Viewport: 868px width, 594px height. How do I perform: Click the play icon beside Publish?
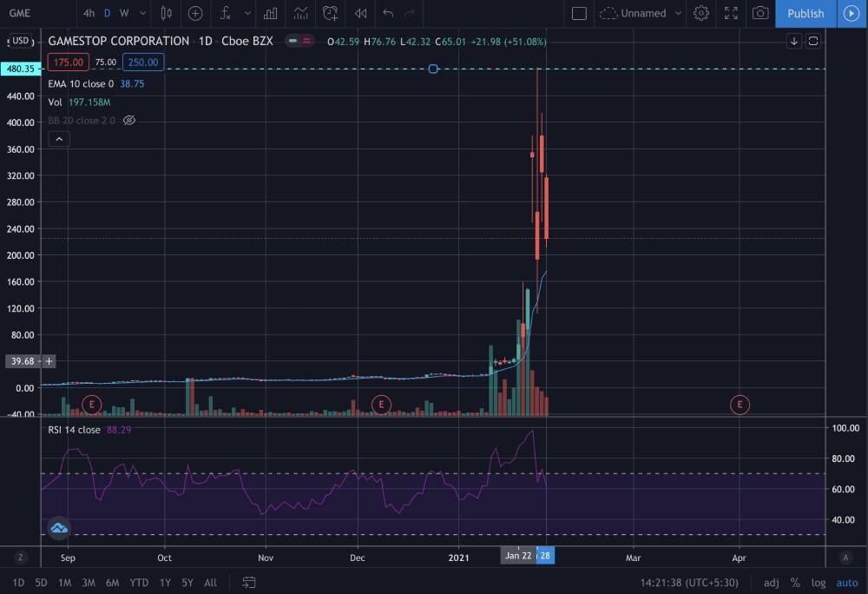pos(852,13)
